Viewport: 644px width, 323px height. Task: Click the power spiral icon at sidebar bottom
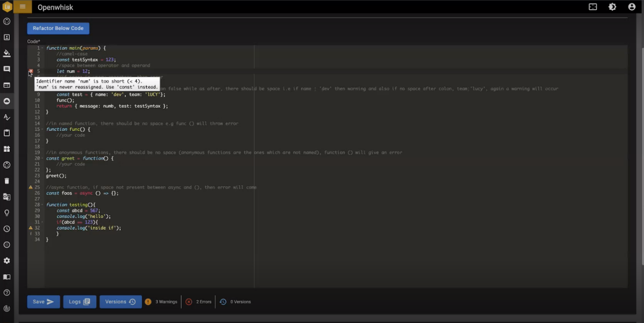pos(7,308)
